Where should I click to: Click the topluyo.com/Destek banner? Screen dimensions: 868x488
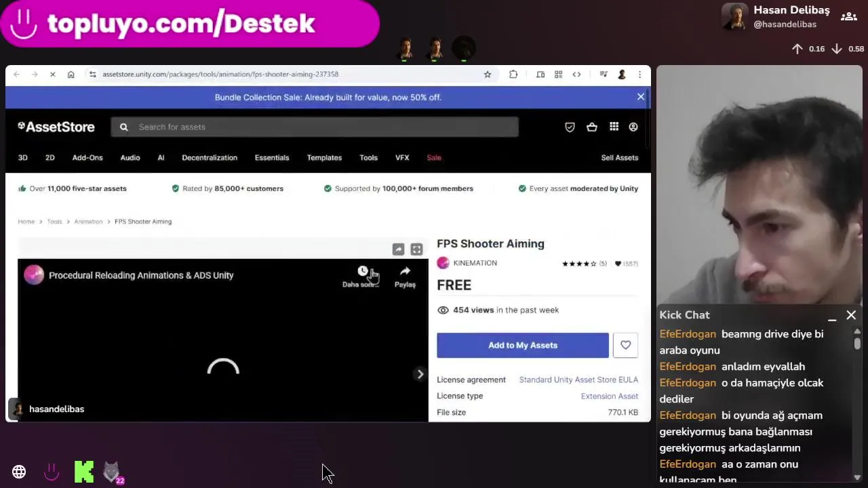pyautogui.click(x=190, y=24)
